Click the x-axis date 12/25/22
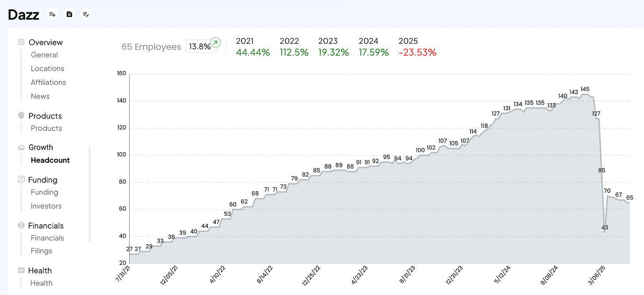Screen dimensions: 644x295 pyautogui.click(x=311, y=275)
